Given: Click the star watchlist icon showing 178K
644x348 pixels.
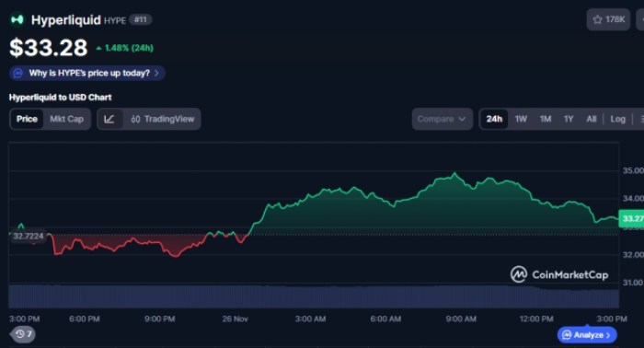Looking at the screenshot, I should pos(608,19).
